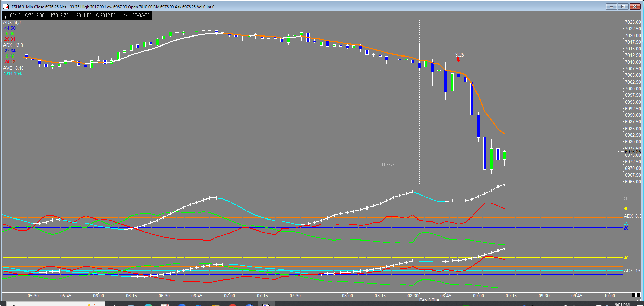Image resolution: width=644 pixels, height=306 pixels.
Task: Select the ADX 8,3 label in top-left legend
Action: coord(12,23)
